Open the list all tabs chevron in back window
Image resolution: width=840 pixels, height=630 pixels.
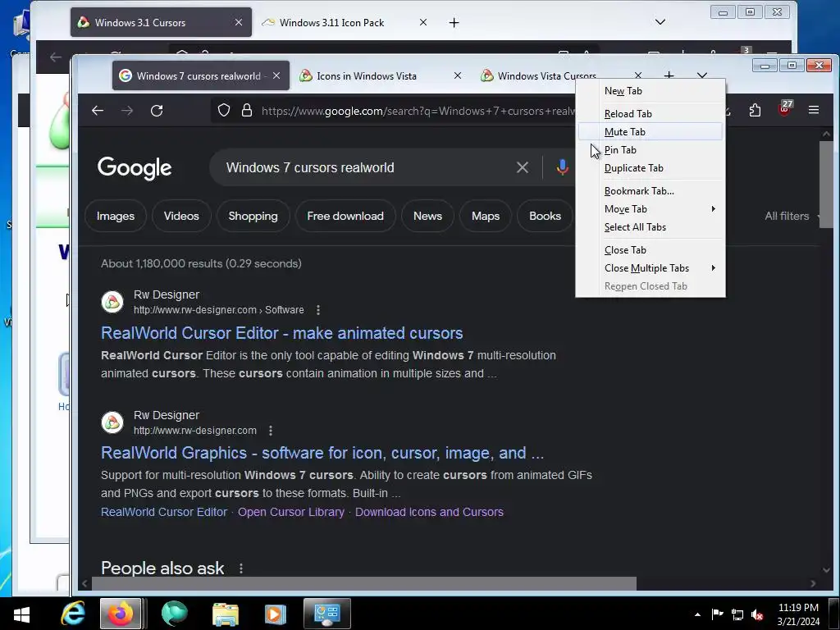pos(660,22)
